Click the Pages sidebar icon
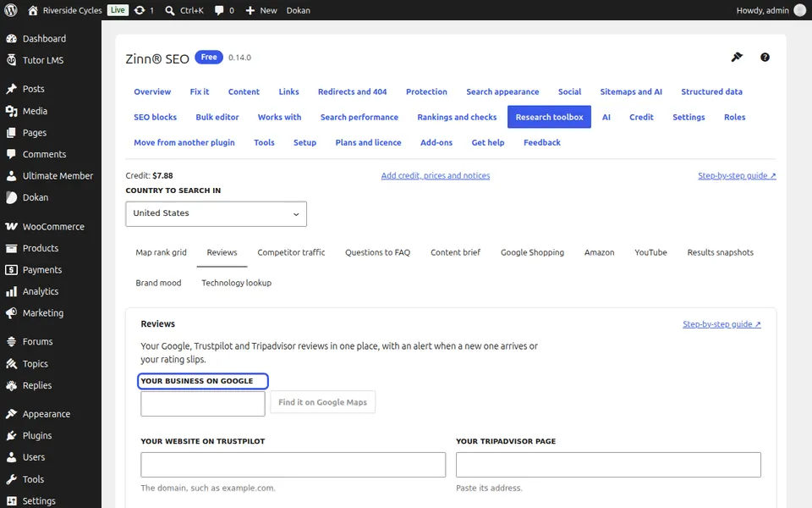 click(x=11, y=133)
